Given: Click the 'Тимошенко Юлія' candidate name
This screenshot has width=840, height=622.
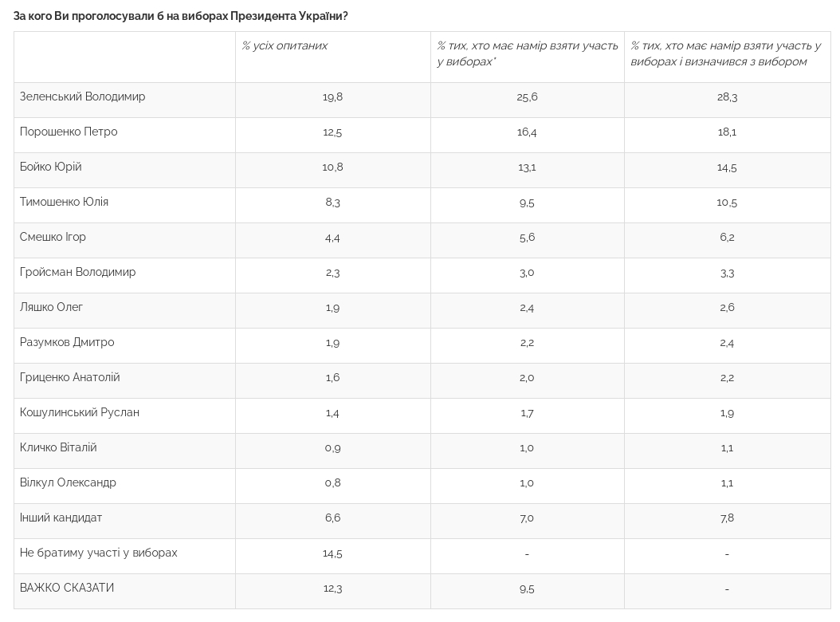Looking at the screenshot, I should [64, 202].
